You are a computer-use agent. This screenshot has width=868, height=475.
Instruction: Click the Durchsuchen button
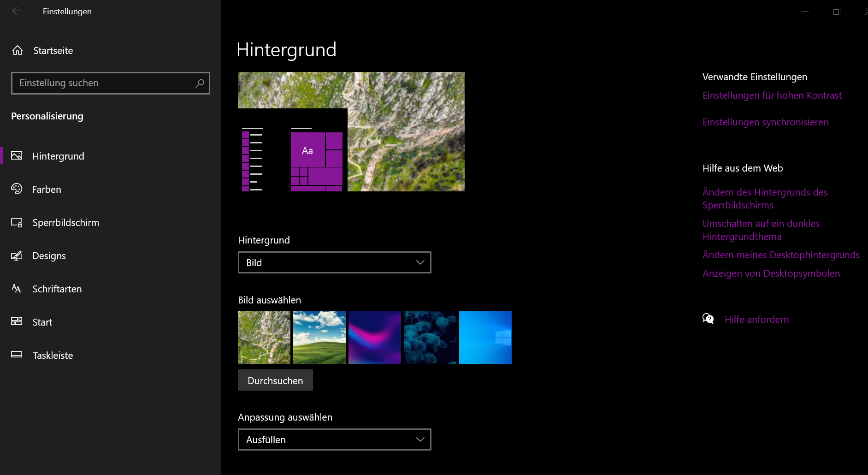pos(275,380)
